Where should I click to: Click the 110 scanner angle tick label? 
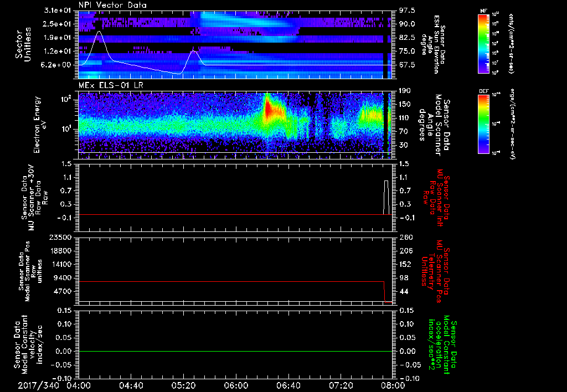point(405,118)
